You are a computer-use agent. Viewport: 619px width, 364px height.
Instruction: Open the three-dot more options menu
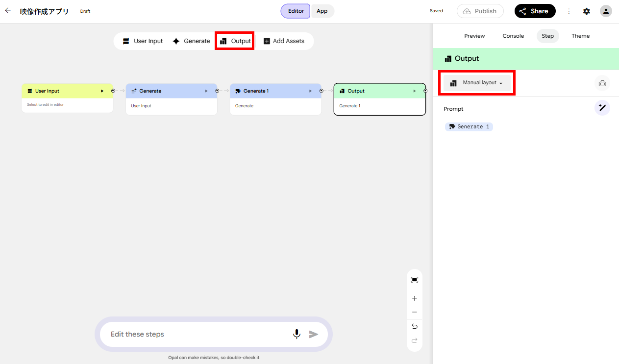(569, 11)
